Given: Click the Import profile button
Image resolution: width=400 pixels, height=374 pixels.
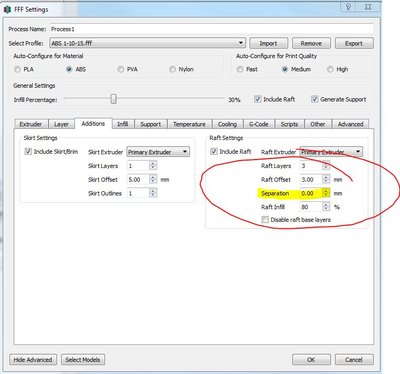Looking at the screenshot, I should (269, 43).
